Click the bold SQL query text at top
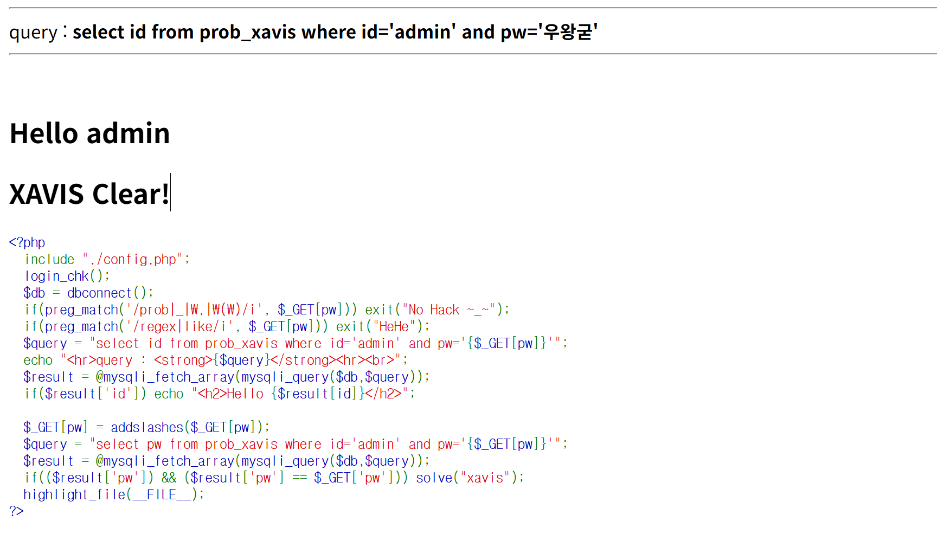 click(304, 33)
